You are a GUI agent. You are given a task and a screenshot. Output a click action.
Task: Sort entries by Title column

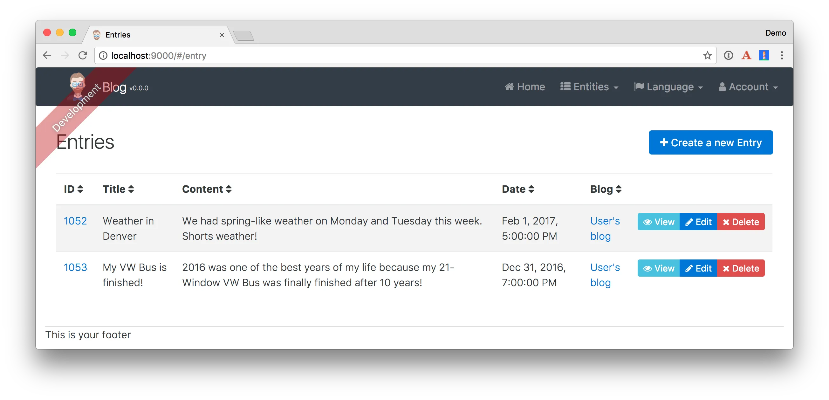(x=118, y=189)
